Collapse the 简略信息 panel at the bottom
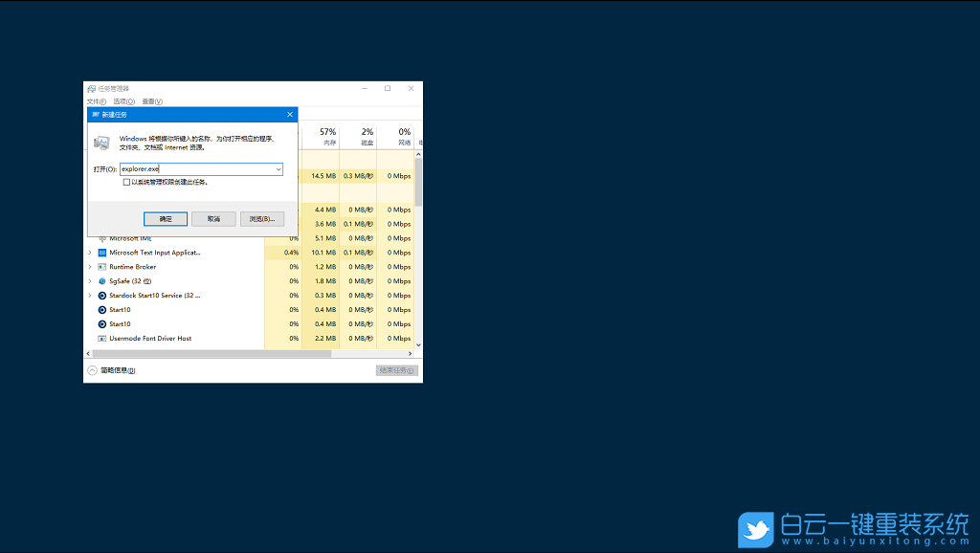This screenshot has height=553, width=980. pyautogui.click(x=90, y=369)
